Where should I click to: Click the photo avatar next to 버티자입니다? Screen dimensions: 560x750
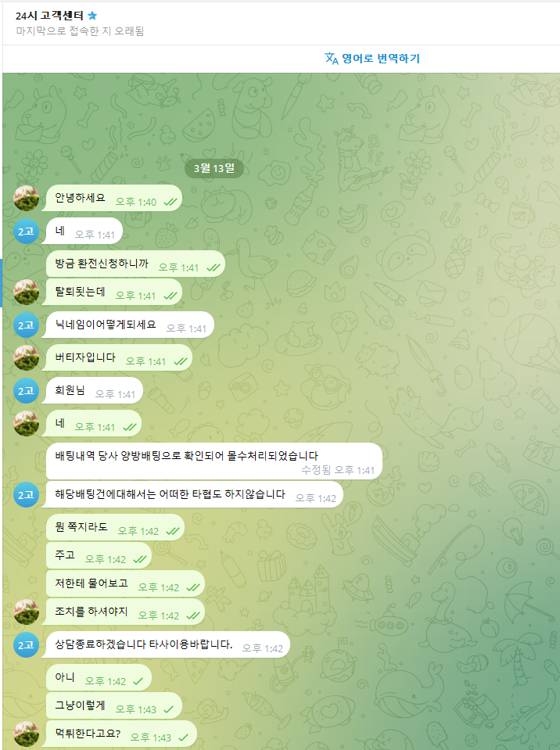[26, 357]
